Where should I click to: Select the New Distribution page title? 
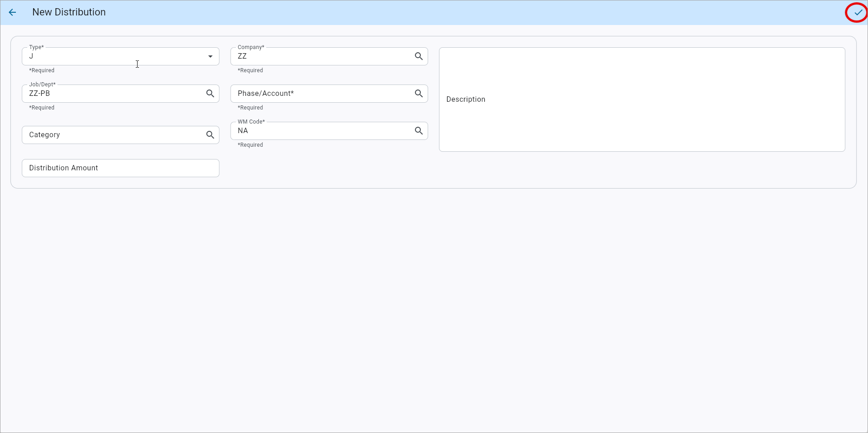pyautogui.click(x=69, y=12)
